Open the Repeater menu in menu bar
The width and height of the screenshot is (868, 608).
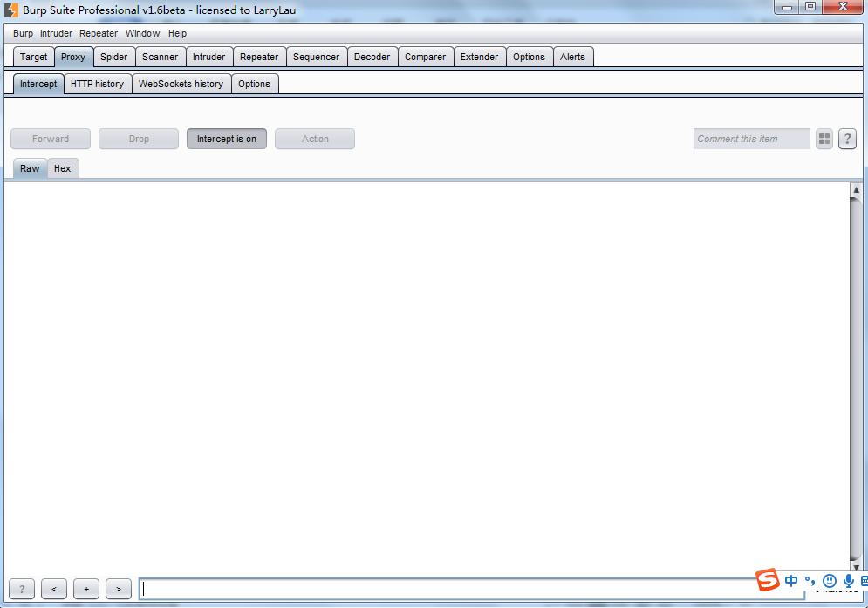point(99,33)
